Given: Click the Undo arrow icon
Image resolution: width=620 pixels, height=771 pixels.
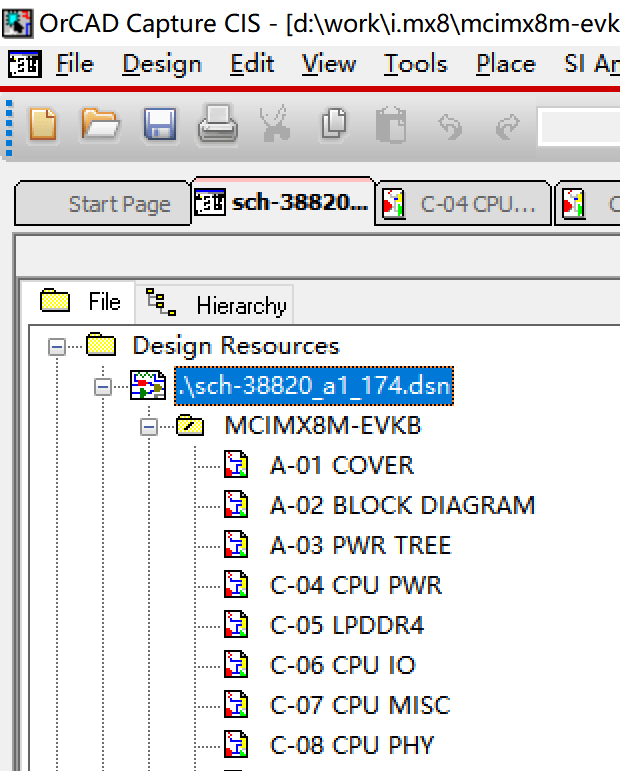Looking at the screenshot, I should tap(450, 126).
